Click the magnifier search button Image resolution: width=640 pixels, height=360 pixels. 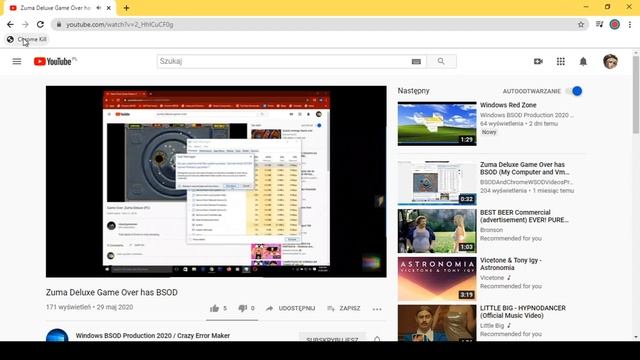point(441,61)
